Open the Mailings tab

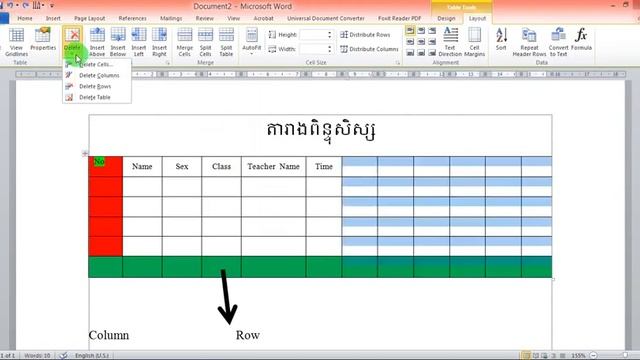[x=171, y=19]
